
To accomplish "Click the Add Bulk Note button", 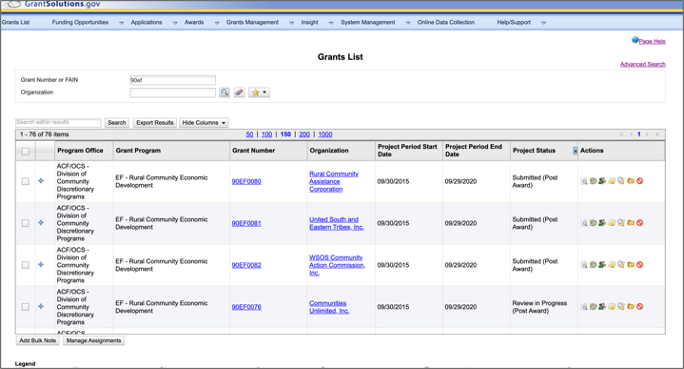I will [38, 340].
